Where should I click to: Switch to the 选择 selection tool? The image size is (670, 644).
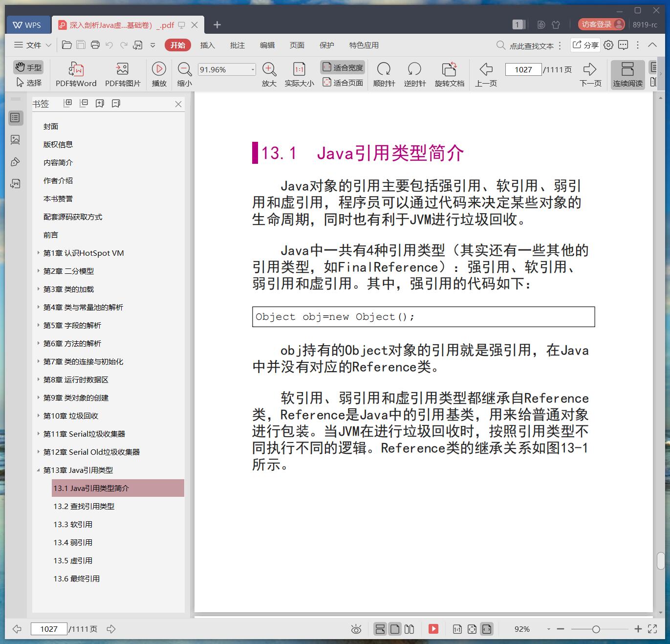(x=29, y=83)
